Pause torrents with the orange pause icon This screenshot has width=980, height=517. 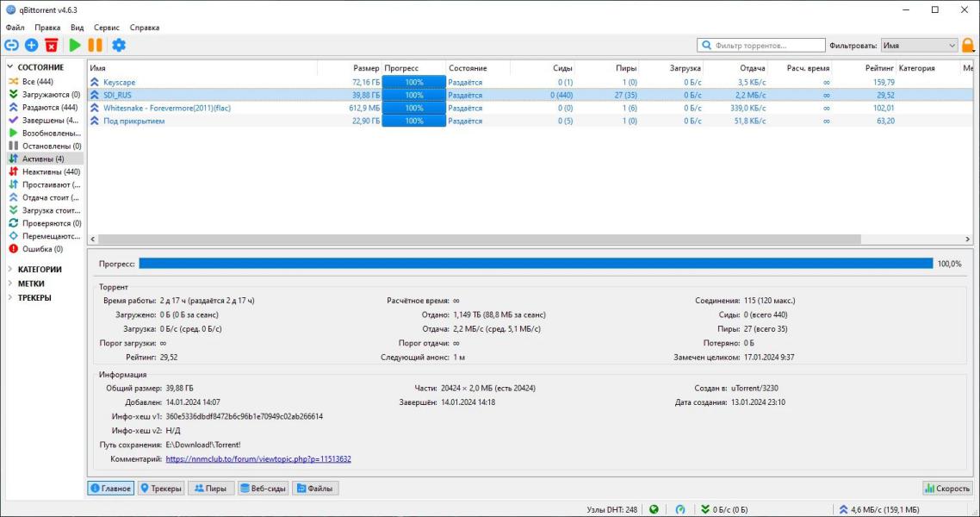coord(95,45)
